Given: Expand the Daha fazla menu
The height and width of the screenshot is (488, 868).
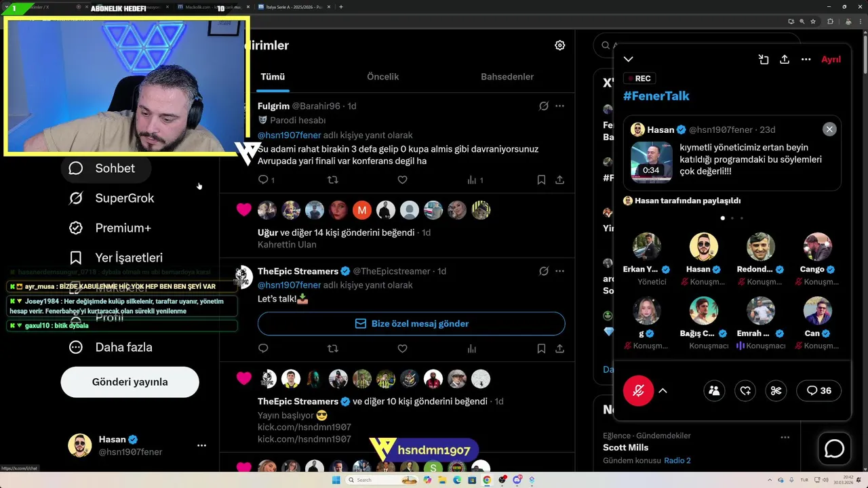Looking at the screenshot, I should 111,347.
